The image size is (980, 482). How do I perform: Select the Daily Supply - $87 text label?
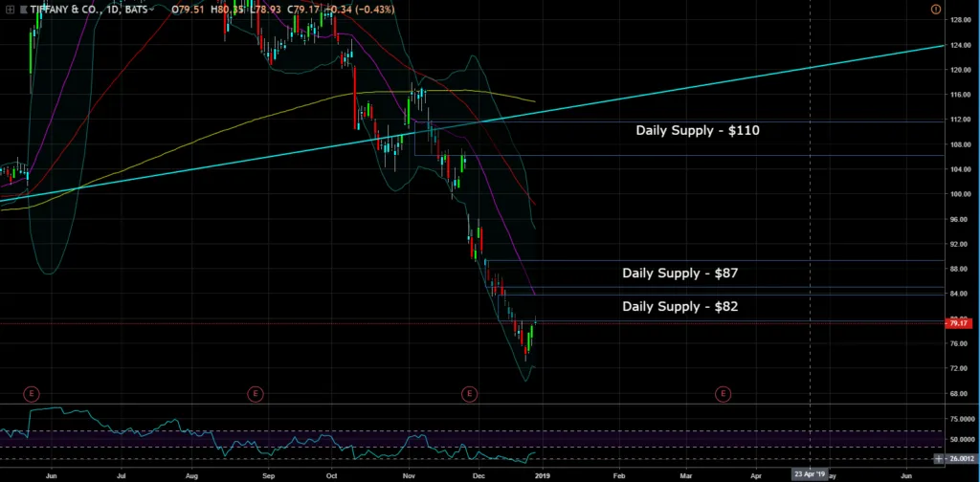[679, 274]
